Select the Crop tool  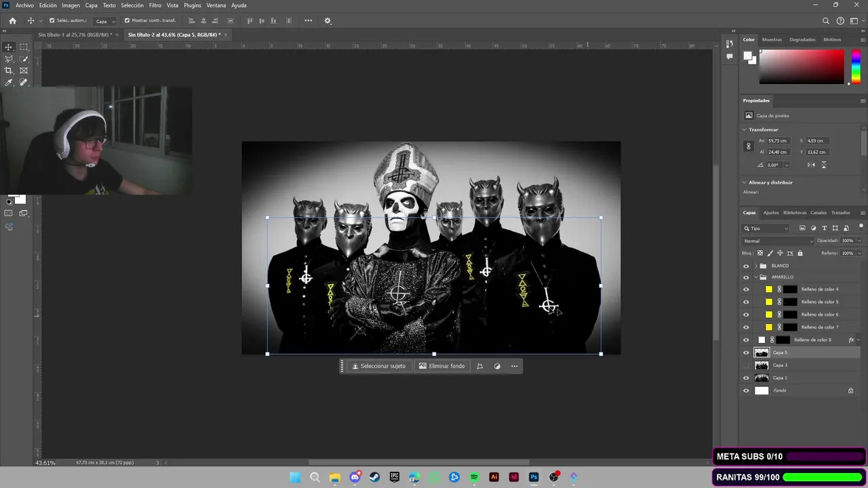(x=9, y=70)
